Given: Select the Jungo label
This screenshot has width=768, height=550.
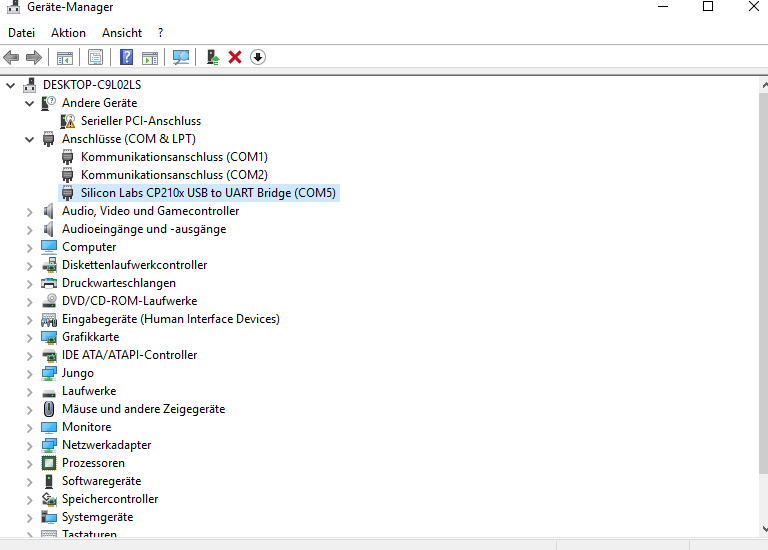Looking at the screenshot, I should click(78, 373).
